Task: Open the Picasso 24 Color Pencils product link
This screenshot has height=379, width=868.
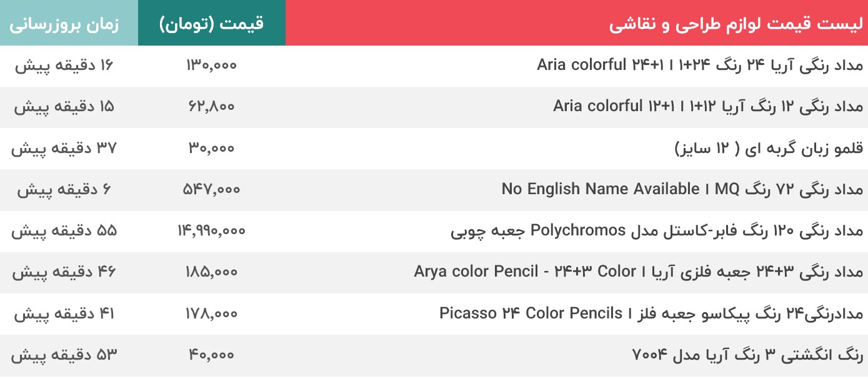Action: (x=651, y=313)
